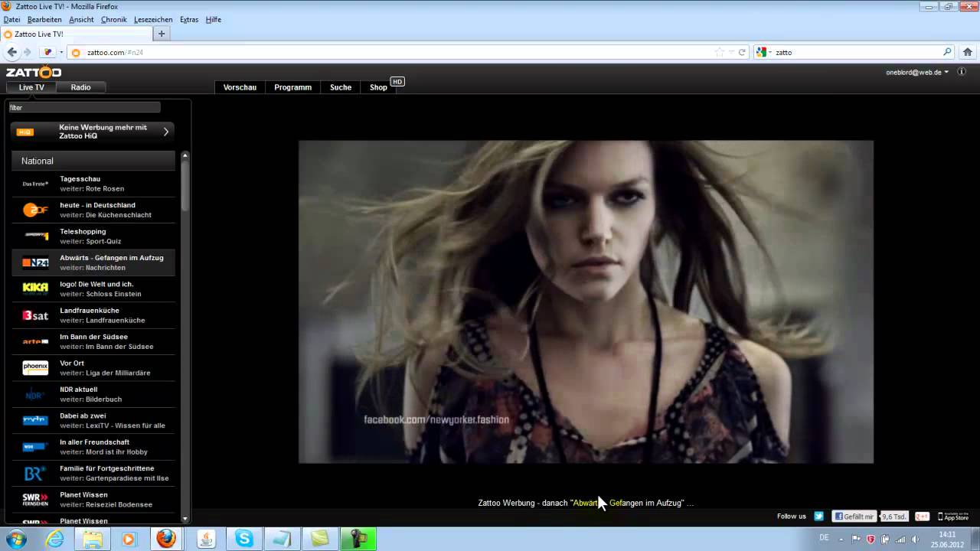Select the BR channel logo
980x551 pixels.
[x=35, y=474]
